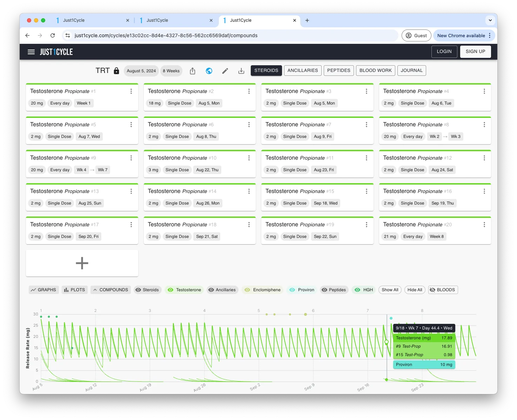Click the Week 8 chip on Propionate #20

click(x=437, y=236)
